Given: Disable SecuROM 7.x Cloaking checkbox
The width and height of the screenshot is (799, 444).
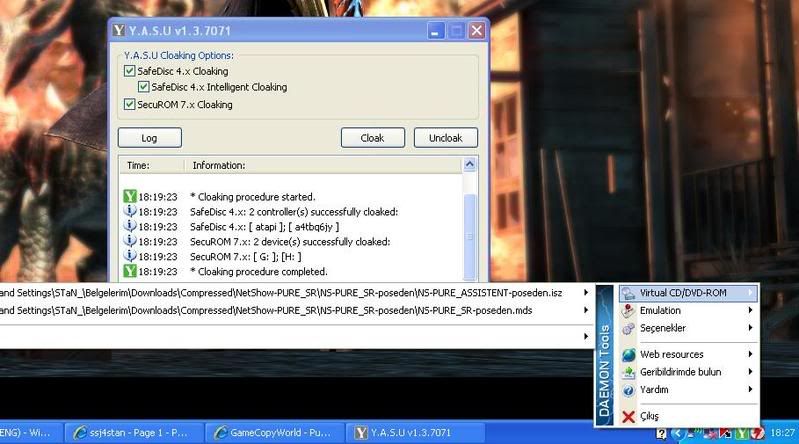Looking at the screenshot, I should click(129, 104).
